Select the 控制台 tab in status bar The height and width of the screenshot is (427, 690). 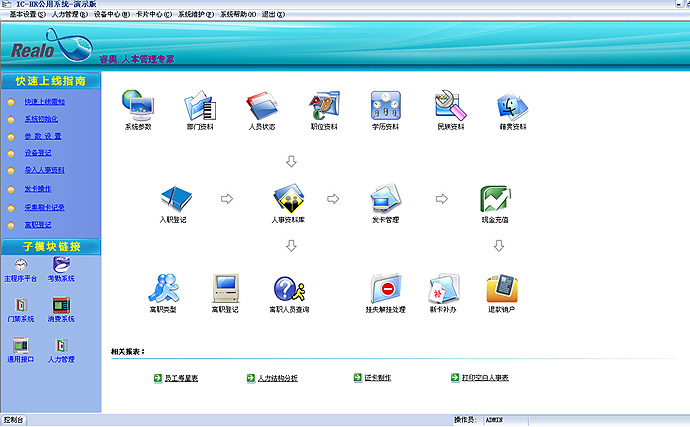[13, 420]
